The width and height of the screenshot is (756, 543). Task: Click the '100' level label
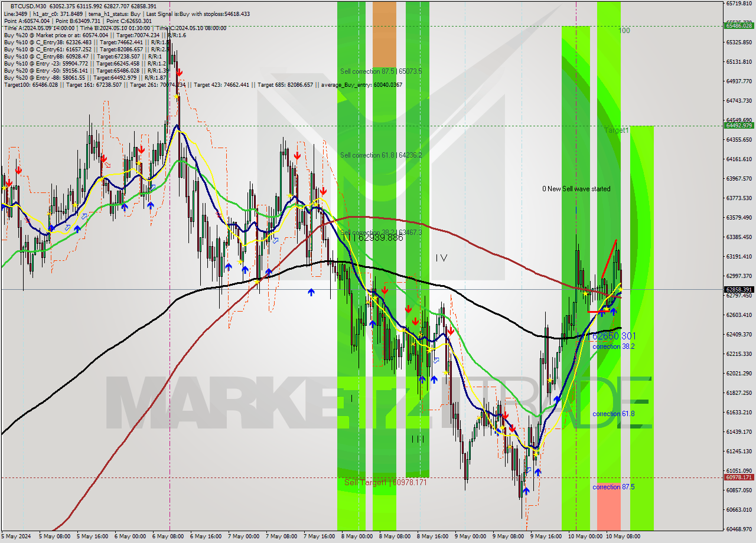[x=624, y=30]
